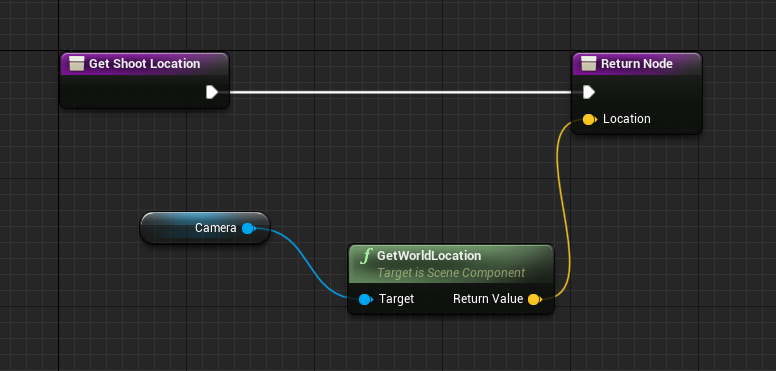776x371 pixels.
Task: Click the Return Node header icon
Action: (x=588, y=64)
